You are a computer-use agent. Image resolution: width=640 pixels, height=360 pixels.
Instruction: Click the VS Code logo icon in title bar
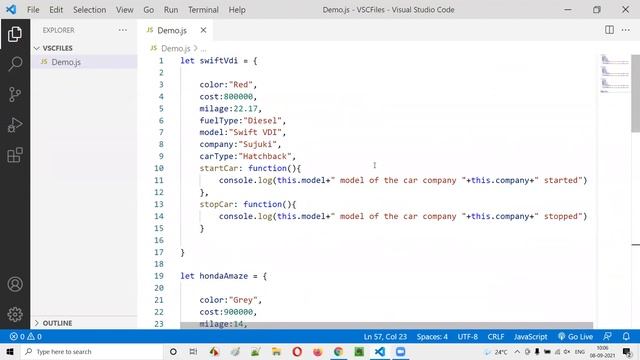point(11,9)
